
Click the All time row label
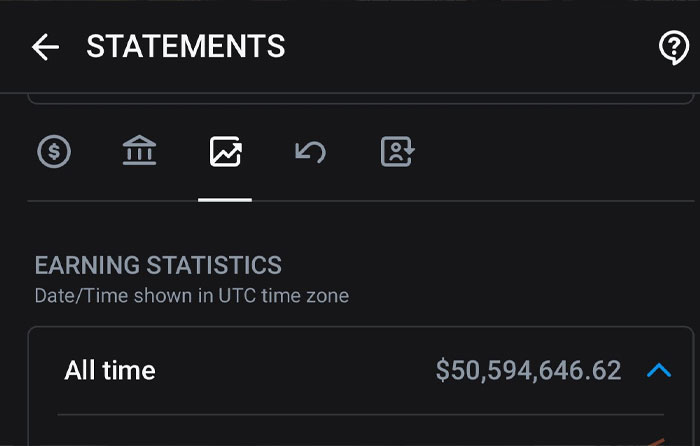click(110, 371)
